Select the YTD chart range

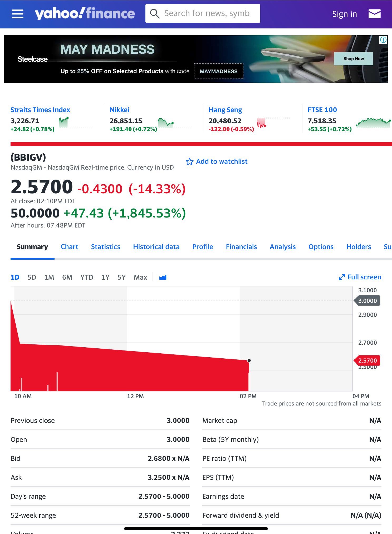(x=87, y=277)
